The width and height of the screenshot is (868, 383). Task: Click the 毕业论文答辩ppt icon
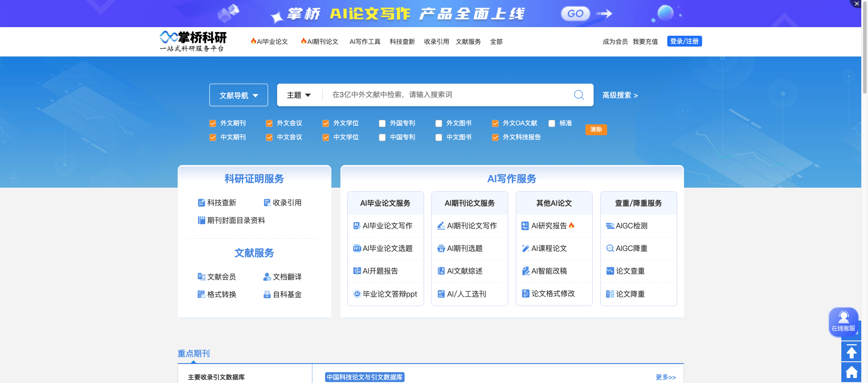pyautogui.click(x=357, y=294)
